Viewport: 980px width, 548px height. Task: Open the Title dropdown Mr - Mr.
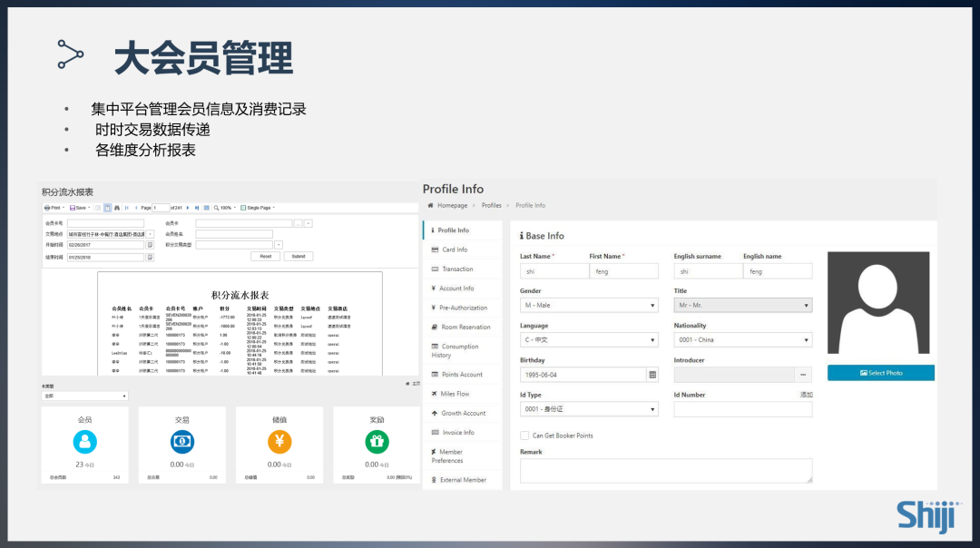click(743, 305)
